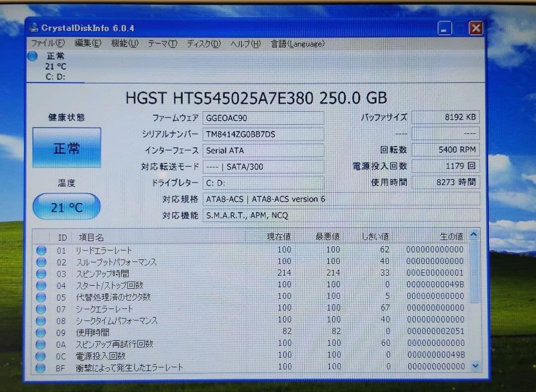Open the 編集(E) menu

(88, 43)
